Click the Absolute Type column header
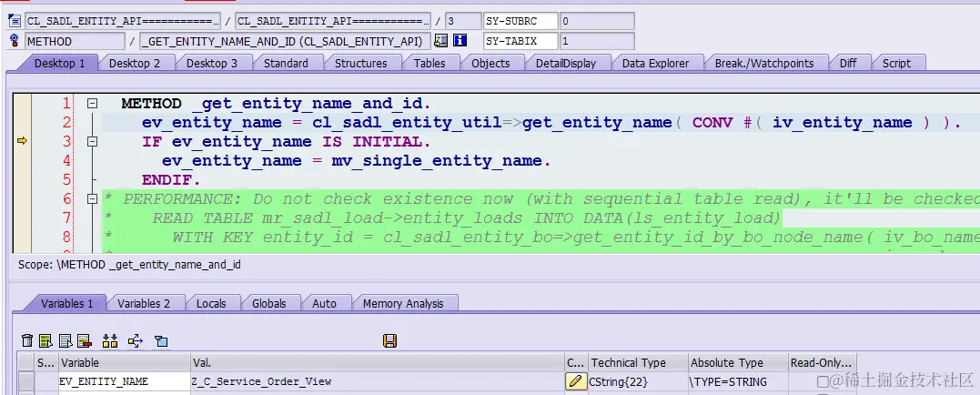The height and width of the screenshot is (395, 980). coord(737,362)
